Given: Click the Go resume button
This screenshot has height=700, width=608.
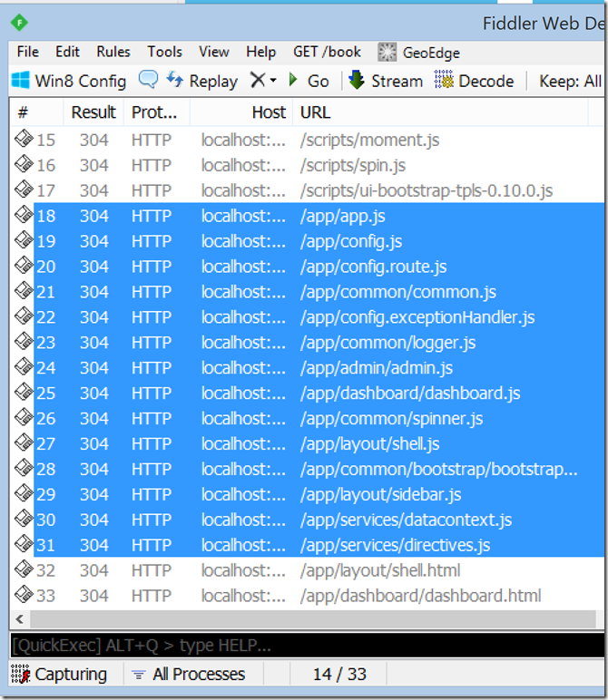Looking at the screenshot, I should pos(309,81).
